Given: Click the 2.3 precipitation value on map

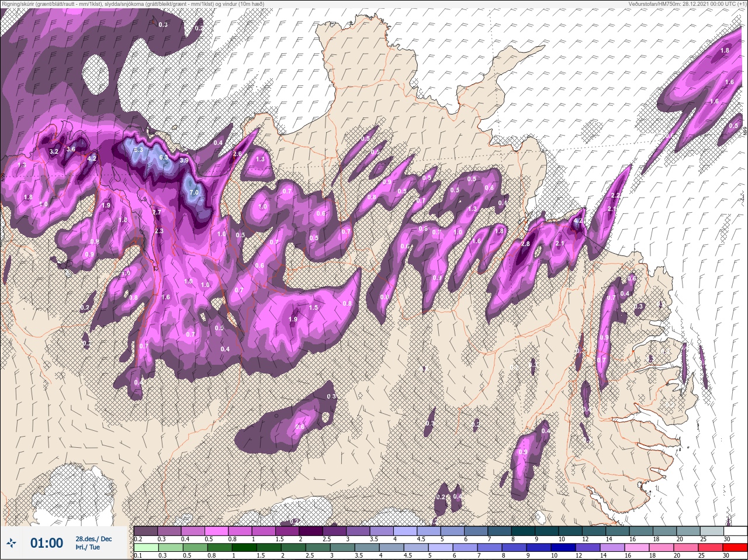Looking at the screenshot, I should (160, 231).
